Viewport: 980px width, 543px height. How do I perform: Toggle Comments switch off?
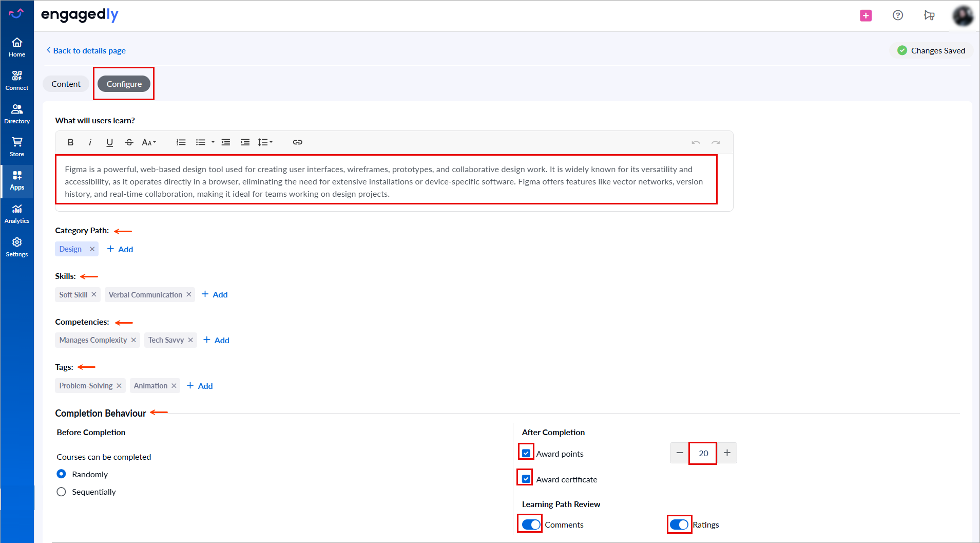click(531, 525)
